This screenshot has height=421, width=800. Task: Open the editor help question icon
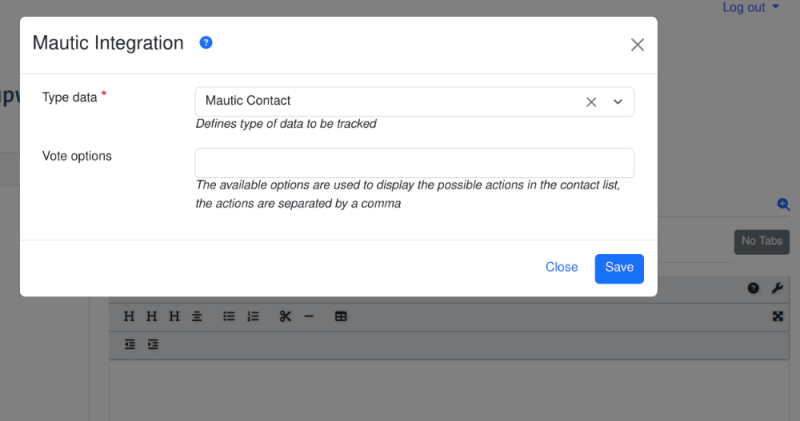[x=753, y=288]
